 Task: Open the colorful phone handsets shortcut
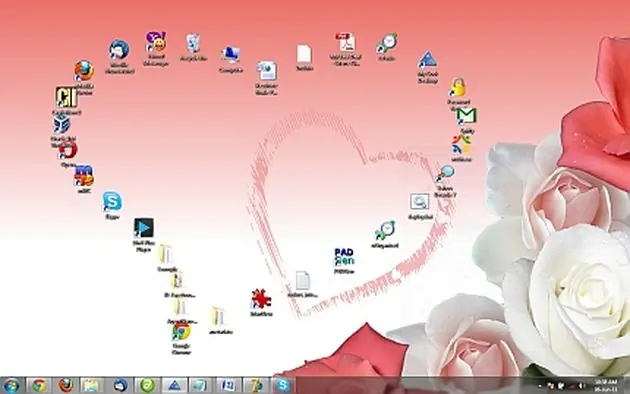coord(461,144)
